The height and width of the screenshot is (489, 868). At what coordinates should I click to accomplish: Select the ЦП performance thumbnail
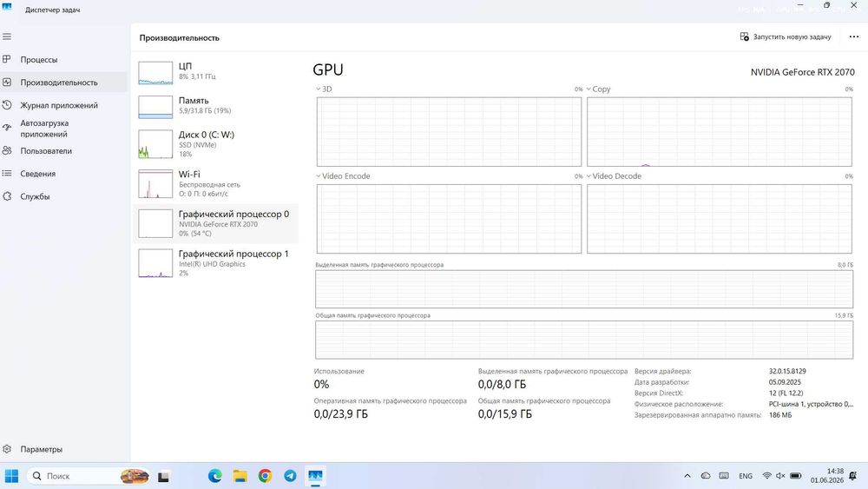click(216, 72)
